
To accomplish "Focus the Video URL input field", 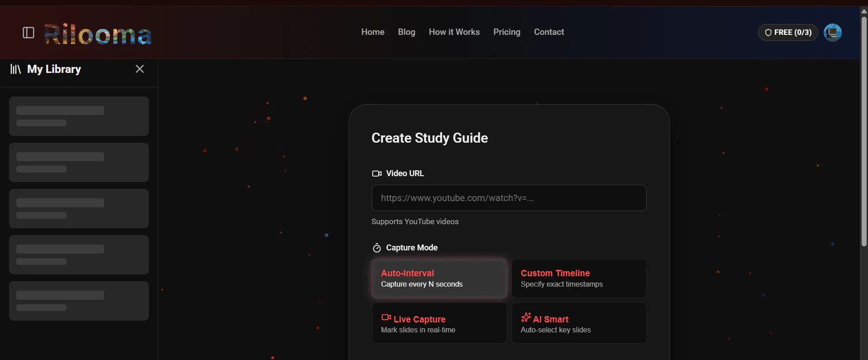I will coord(509,198).
